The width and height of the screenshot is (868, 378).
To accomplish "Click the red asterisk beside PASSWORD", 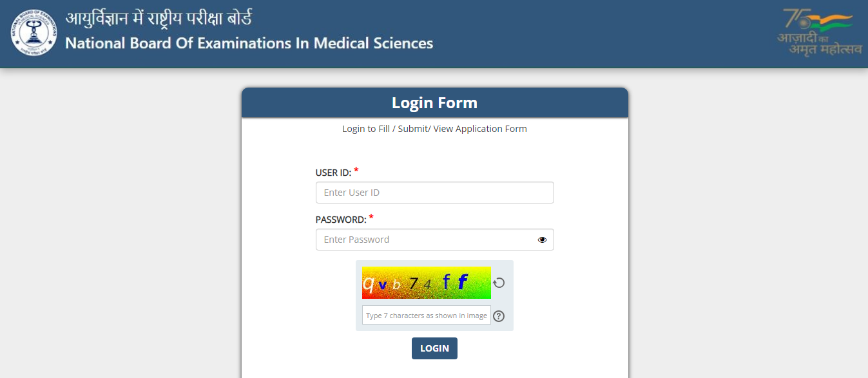I will (x=371, y=218).
